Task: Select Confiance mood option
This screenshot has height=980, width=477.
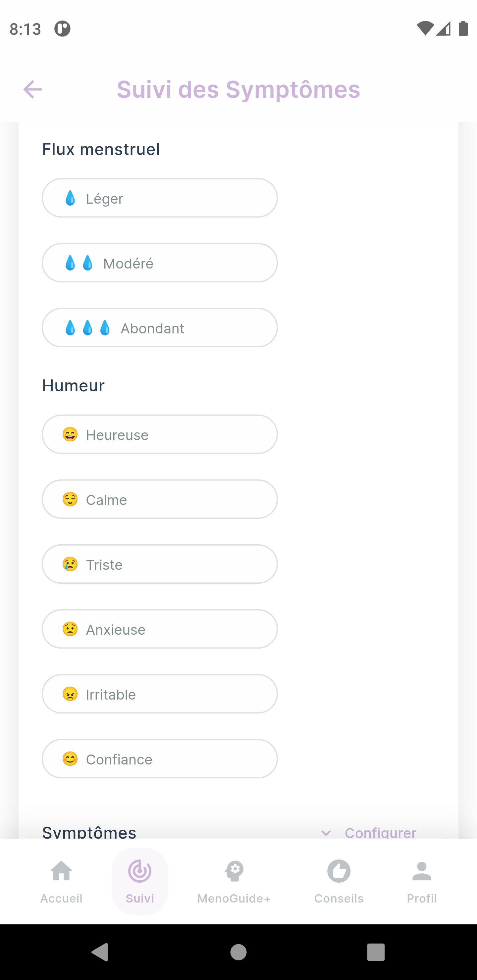Action: click(160, 759)
